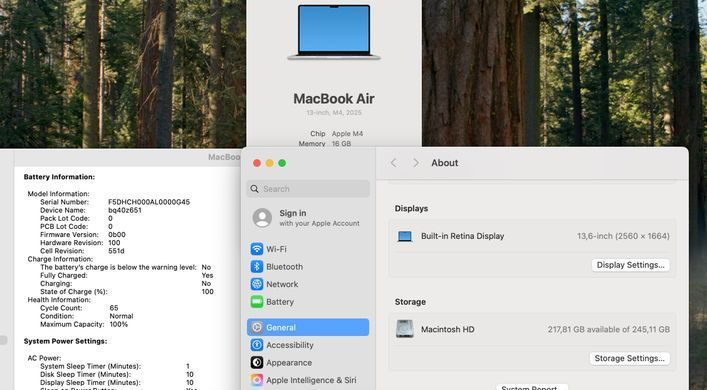Click the MacBook Air laptop image
Screen dimensions: 707x390
pyautogui.click(x=334, y=32)
